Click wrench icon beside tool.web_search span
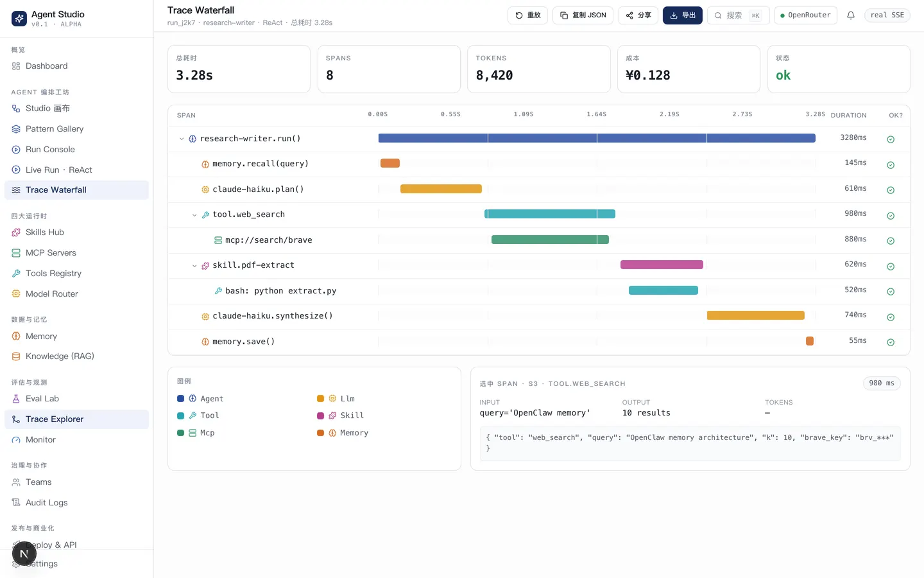This screenshot has width=924, height=578. click(x=205, y=215)
